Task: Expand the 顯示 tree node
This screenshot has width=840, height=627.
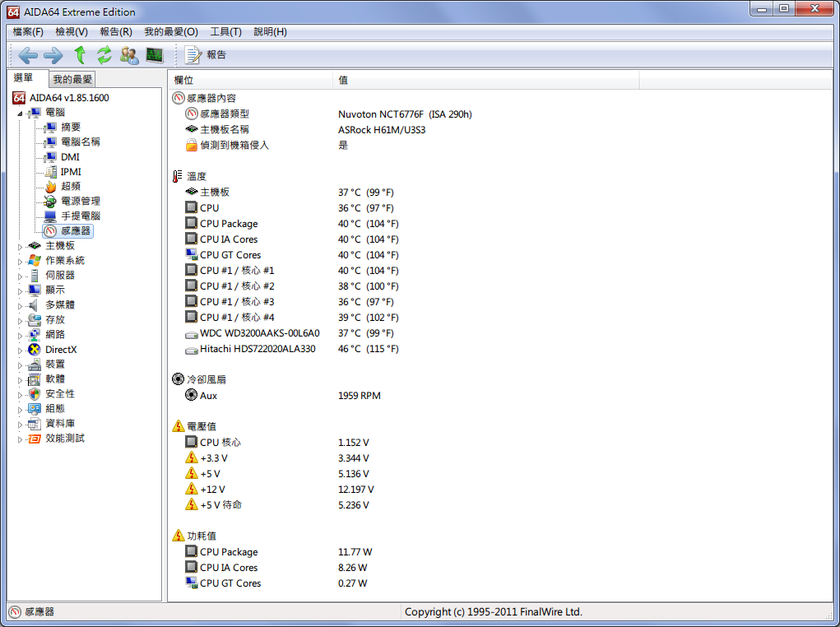Action: pyautogui.click(x=20, y=291)
